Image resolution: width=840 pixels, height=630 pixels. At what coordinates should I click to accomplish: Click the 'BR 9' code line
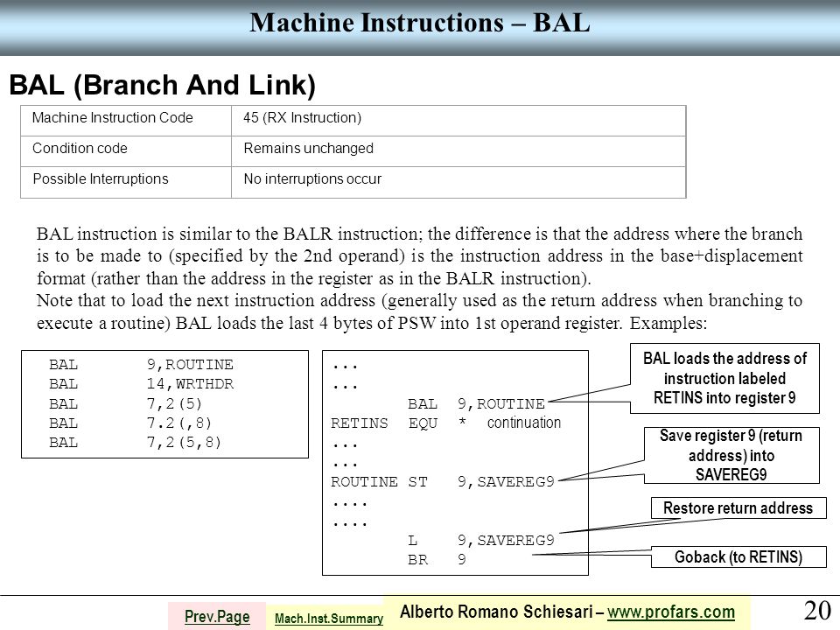pos(437,560)
